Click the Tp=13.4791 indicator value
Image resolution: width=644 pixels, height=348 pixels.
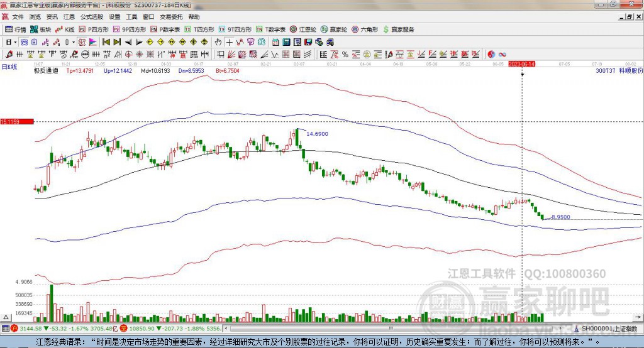coord(80,70)
